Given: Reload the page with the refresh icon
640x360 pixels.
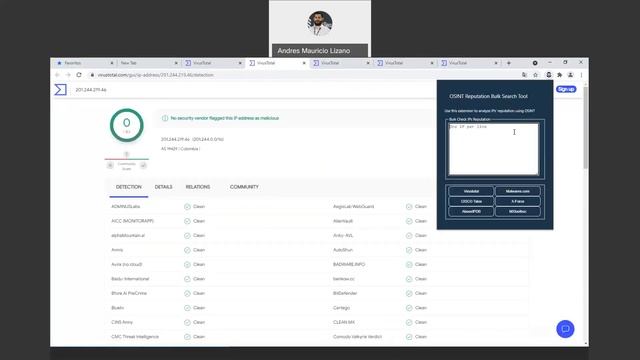Looking at the screenshot, I should (x=79, y=75).
